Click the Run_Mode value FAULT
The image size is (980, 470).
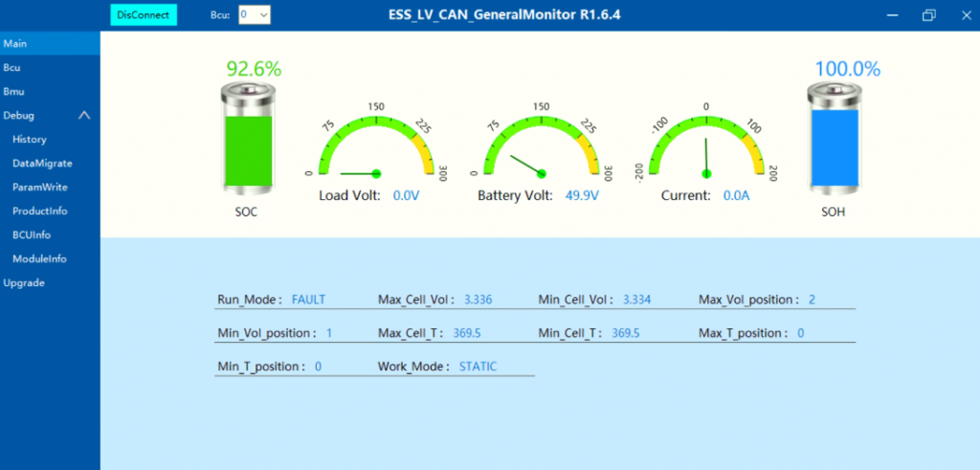click(x=309, y=300)
